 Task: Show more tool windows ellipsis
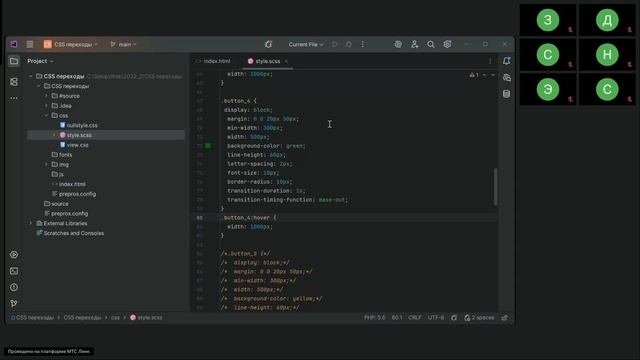click(x=14, y=98)
